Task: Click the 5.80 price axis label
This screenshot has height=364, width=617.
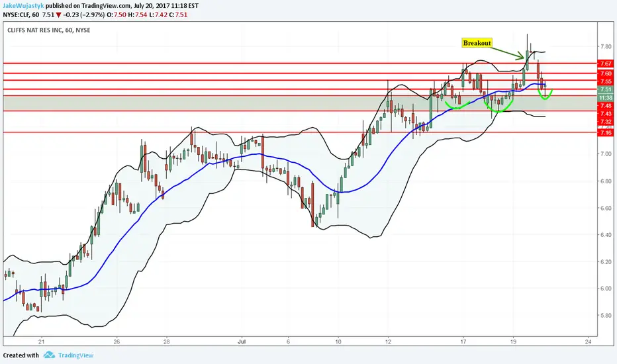Action: 606,315
